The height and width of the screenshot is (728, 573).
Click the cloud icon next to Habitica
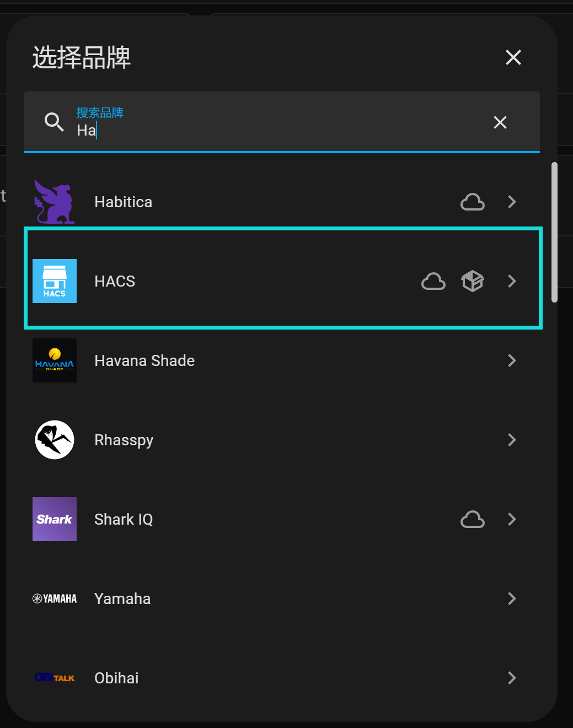click(x=472, y=202)
